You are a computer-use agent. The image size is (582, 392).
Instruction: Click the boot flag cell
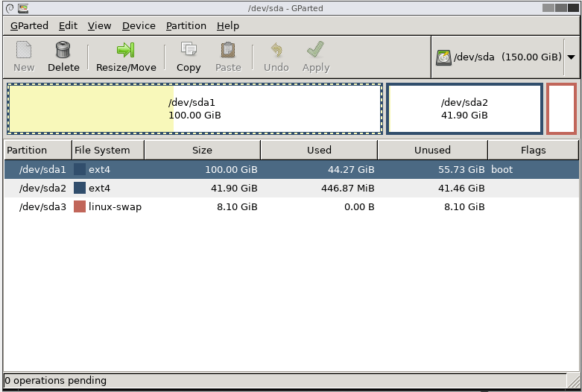pos(502,169)
